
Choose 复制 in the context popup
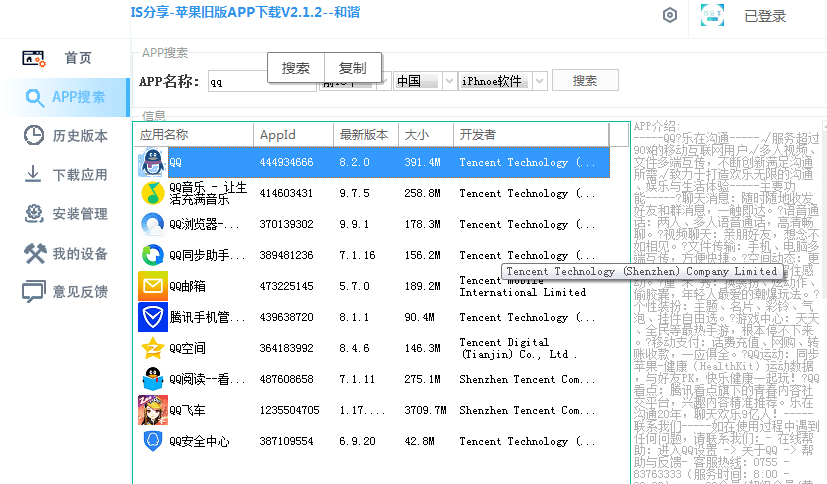352,68
